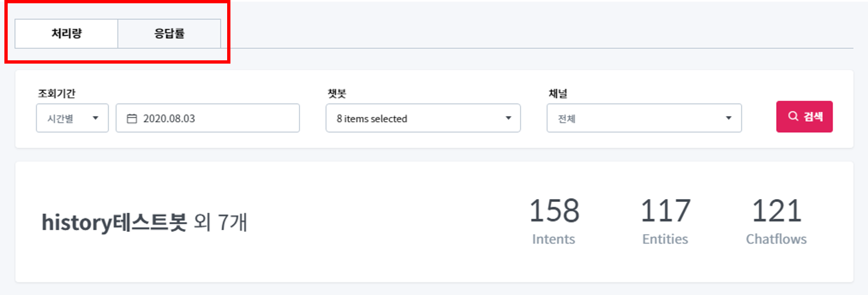
Task: Open the "8 items selected" chatbot dropdown
Action: 422,118
